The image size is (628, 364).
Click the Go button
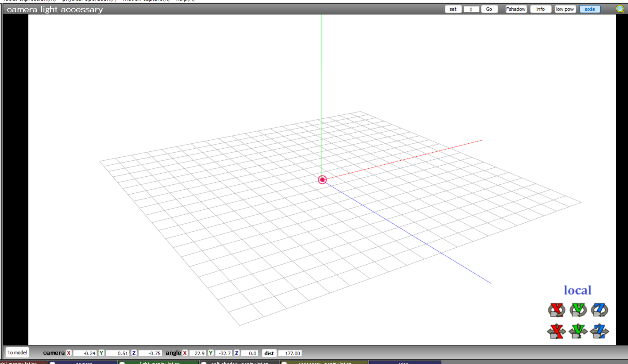coord(489,9)
